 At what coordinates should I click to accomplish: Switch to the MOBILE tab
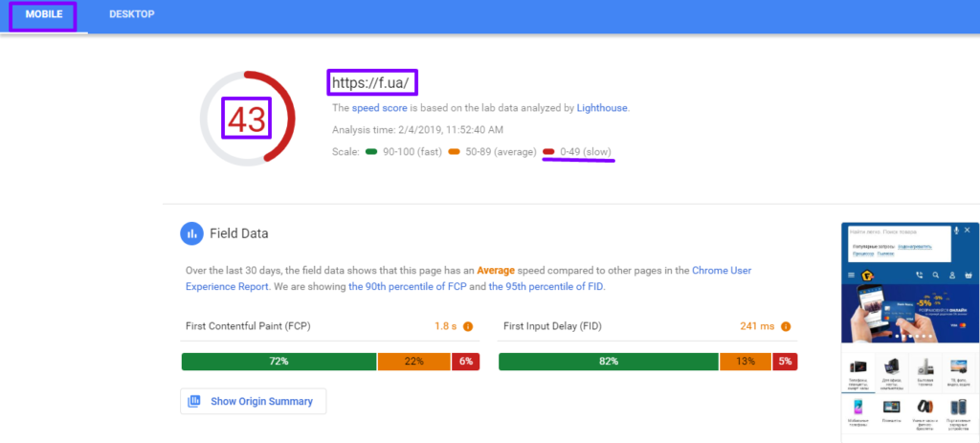[x=44, y=15]
